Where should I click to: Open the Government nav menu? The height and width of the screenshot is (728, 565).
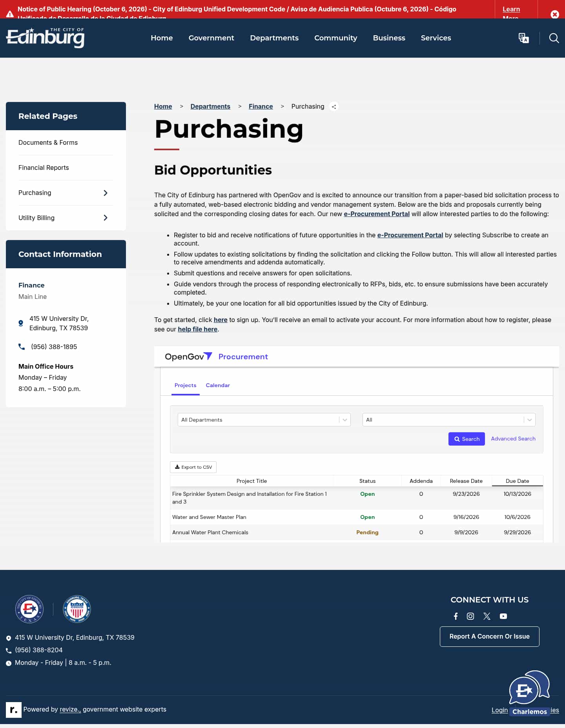point(211,38)
